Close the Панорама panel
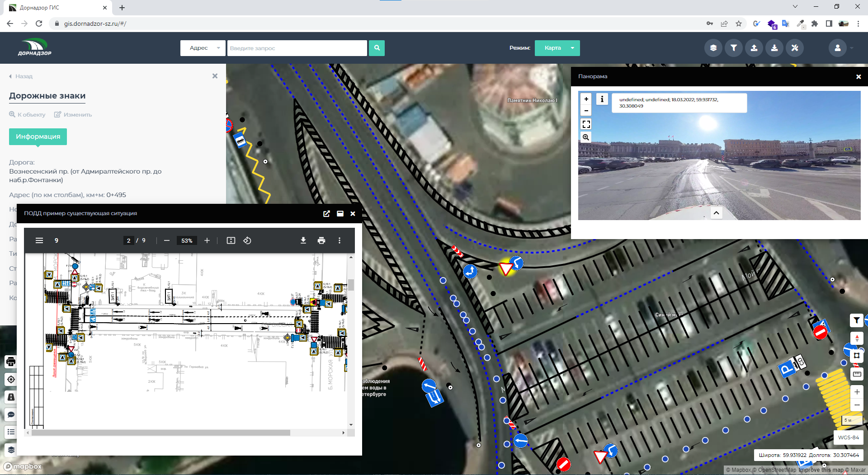The image size is (868, 475). pos(859,77)
